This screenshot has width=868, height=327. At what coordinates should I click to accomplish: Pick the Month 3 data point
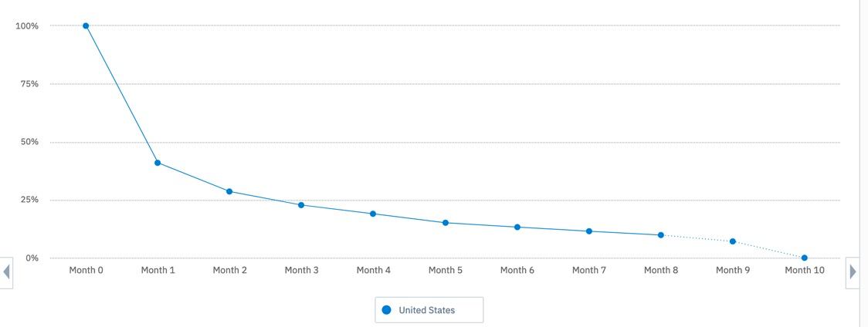coord(301,205)
